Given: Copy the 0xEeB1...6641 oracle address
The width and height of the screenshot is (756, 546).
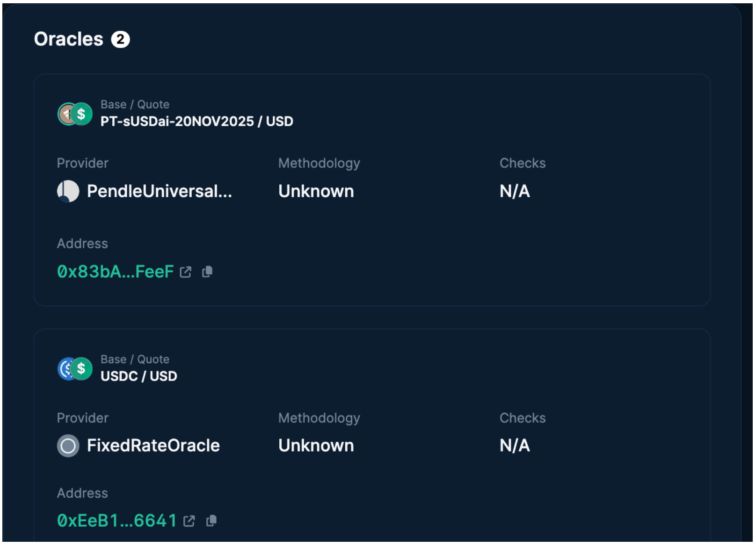Looking at the screenshot, I should (211, 521).
